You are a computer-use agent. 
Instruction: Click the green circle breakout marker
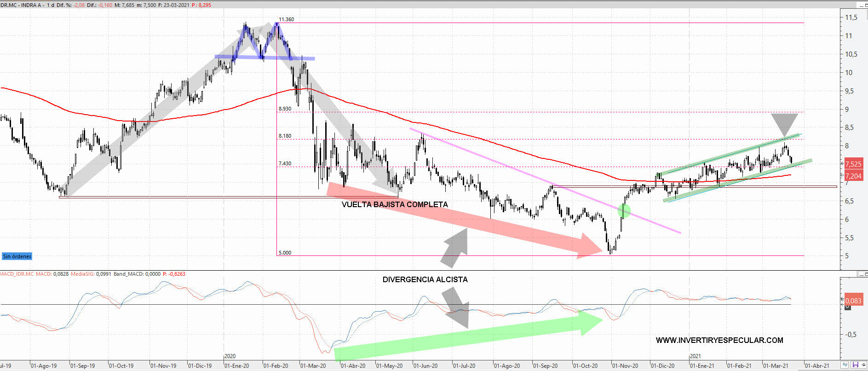coord(624,211)
